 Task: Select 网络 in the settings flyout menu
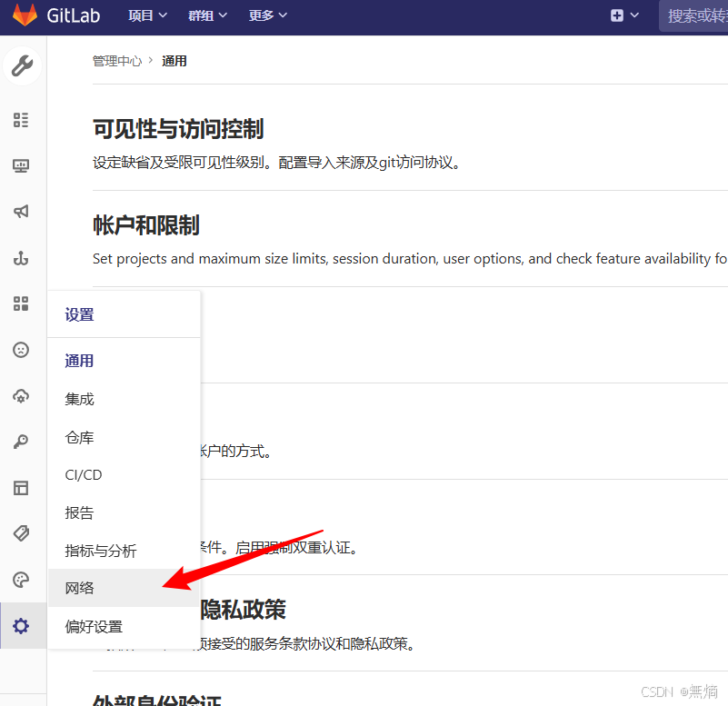click(x=80, y=588)
